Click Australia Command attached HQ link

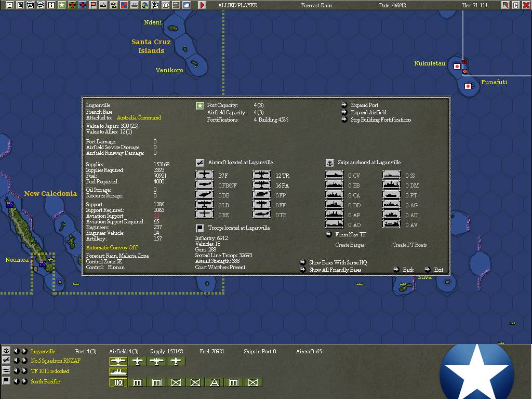coord(139,118)
